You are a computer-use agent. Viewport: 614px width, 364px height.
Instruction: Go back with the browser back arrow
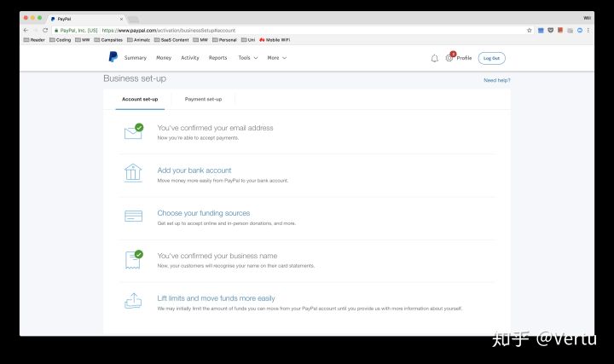tap(26, 30)
